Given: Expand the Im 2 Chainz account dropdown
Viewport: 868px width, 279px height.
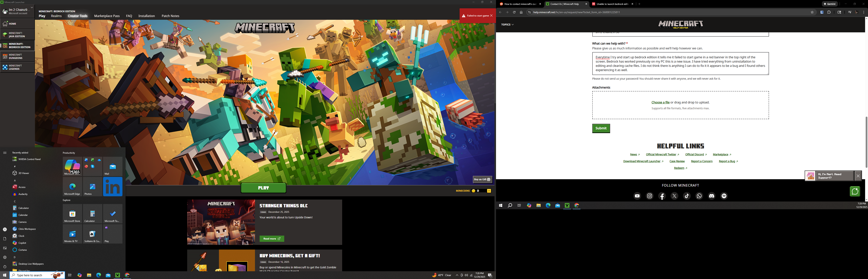Looking at the screenshot, I should (32, 7).
